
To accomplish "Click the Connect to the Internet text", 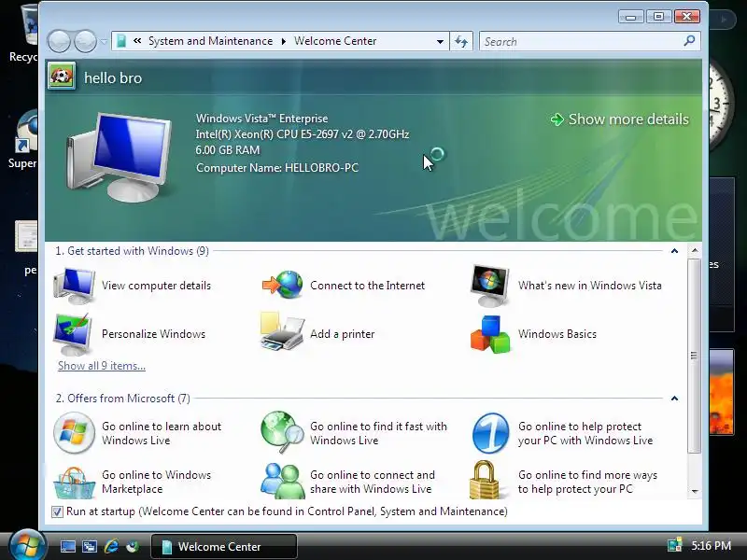I will 367,286.
